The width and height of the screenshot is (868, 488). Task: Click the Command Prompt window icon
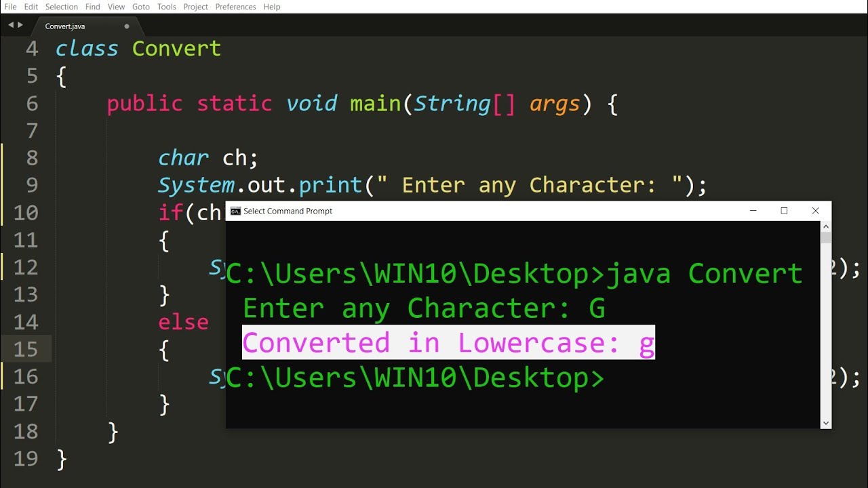point(235,211)
